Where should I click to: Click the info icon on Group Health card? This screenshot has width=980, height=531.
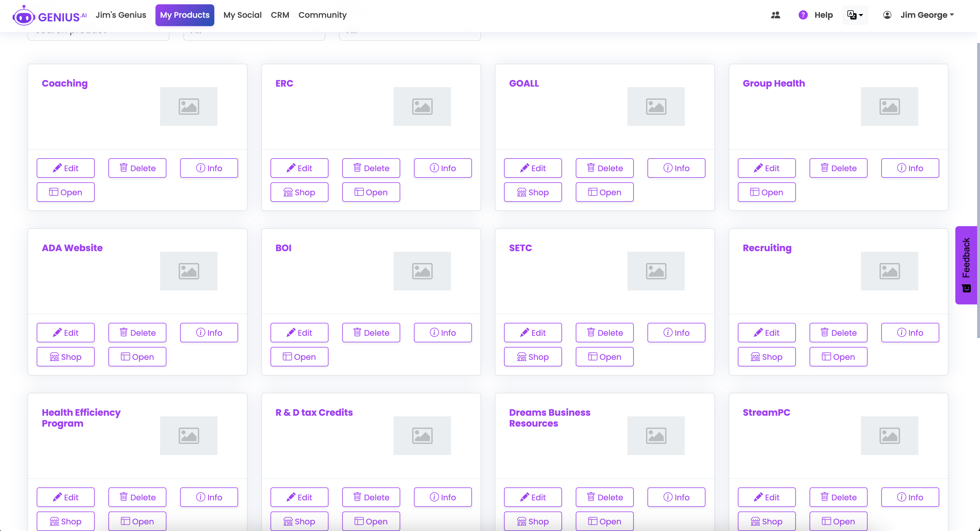coord(901,168)
